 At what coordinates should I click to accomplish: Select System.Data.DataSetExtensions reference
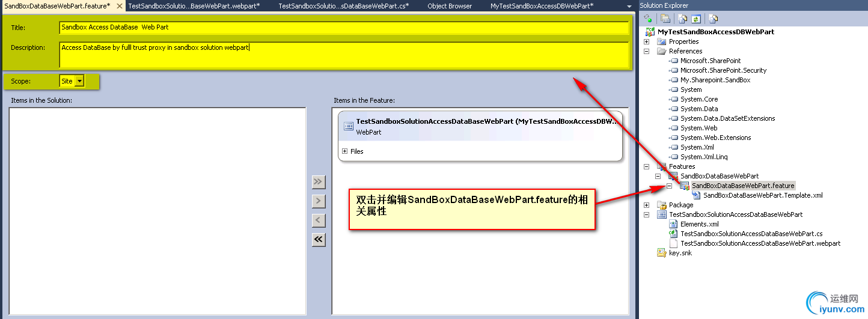click(x=727, y=118)
